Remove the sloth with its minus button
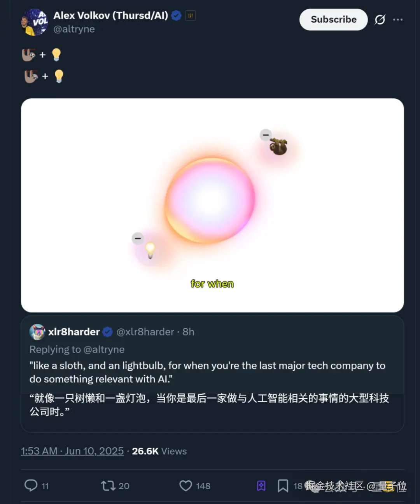 [266, 135]
